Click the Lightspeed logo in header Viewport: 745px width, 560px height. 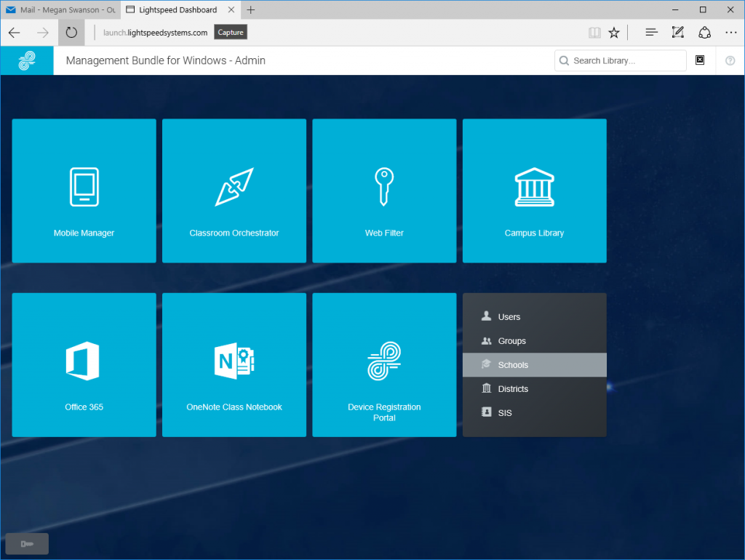pos(27,61)
